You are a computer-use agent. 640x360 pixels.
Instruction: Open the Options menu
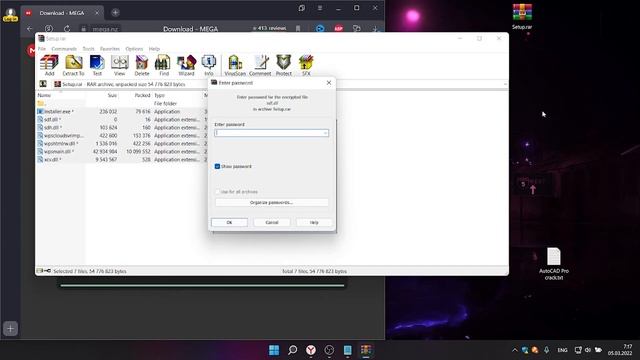point(134,49)
